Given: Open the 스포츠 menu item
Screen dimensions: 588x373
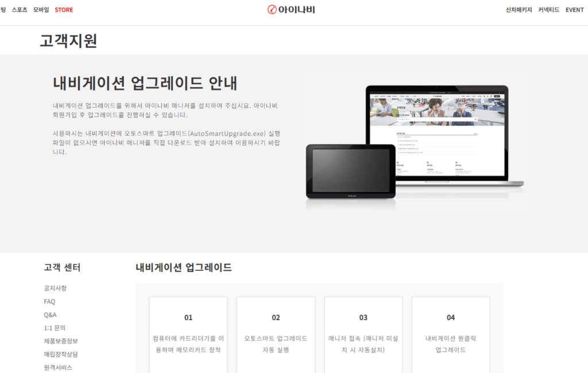Looking at the screenshot, I should click(20, 10).
